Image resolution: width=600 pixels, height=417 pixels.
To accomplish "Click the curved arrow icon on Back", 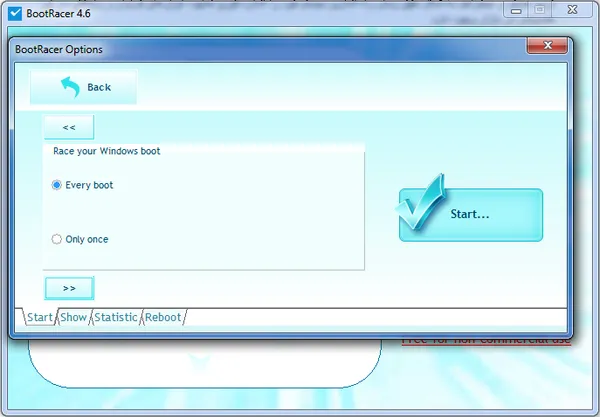I will pyautogui.click(x=70, y=87).
